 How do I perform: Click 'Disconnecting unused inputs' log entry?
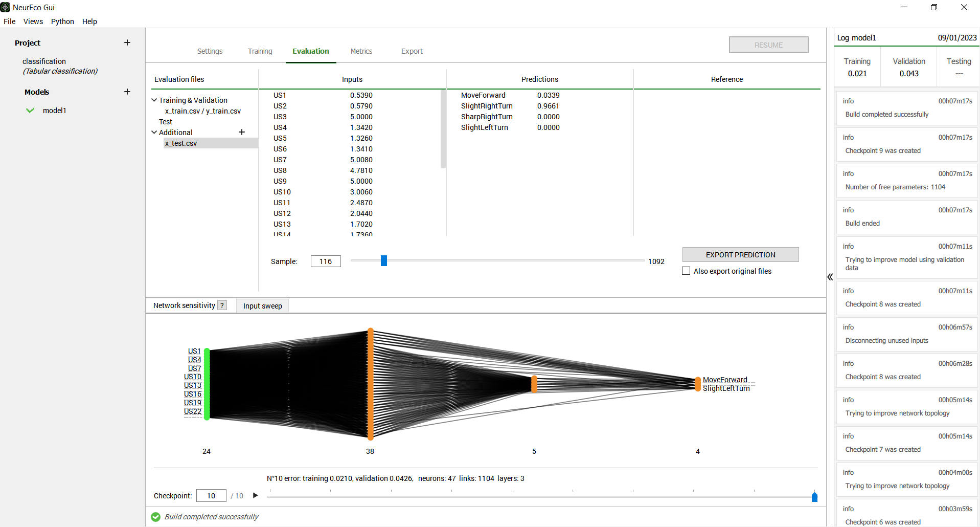click(907, 335)
